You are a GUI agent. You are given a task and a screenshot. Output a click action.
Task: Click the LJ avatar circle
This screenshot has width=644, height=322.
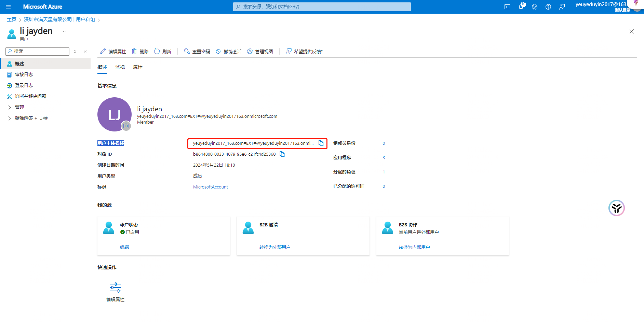[114, 114]
